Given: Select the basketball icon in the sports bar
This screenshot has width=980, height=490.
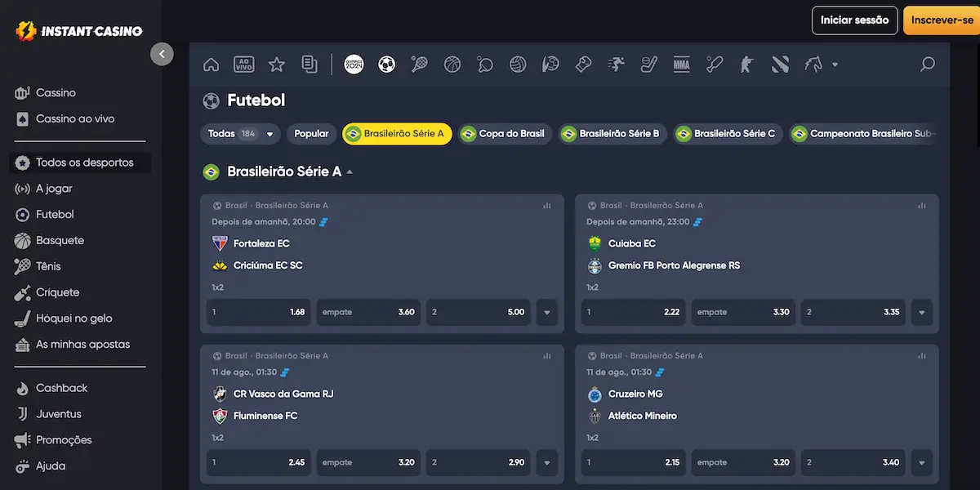Looking at the screenshot, I should tap(452, 65).
